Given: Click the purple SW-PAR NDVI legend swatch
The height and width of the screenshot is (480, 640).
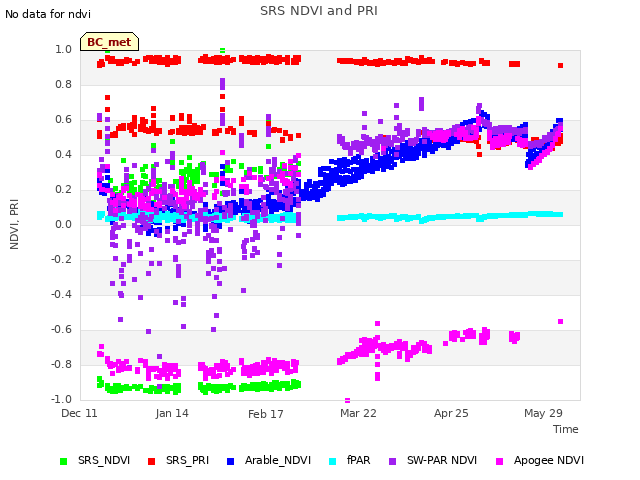Looking at the screenshot, I should (x=392, y=461).
